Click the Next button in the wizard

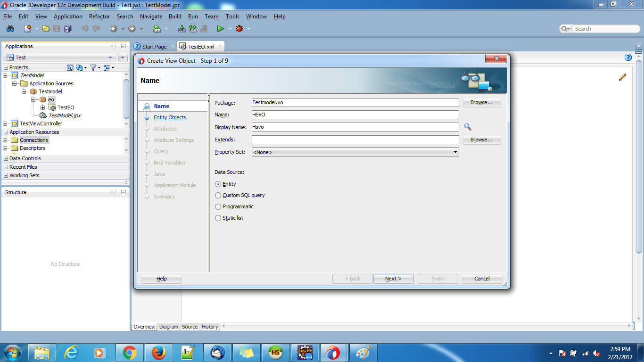click(393, 279)
